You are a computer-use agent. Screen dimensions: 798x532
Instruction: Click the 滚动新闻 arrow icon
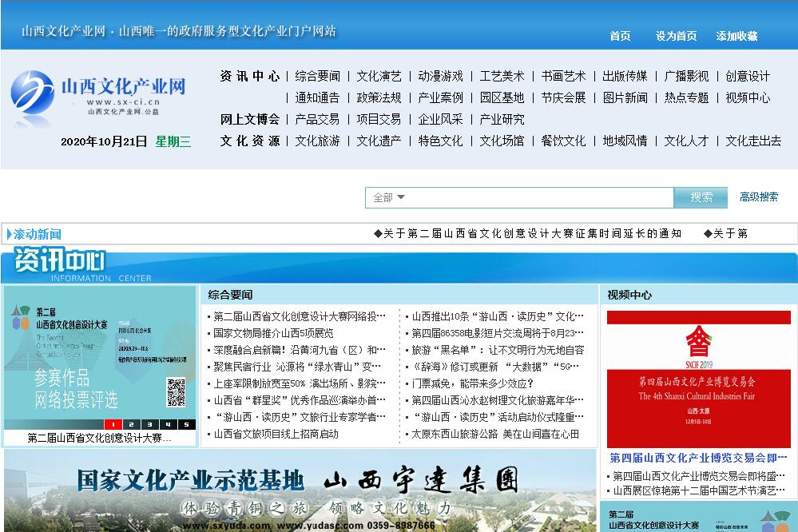point(10,234)
